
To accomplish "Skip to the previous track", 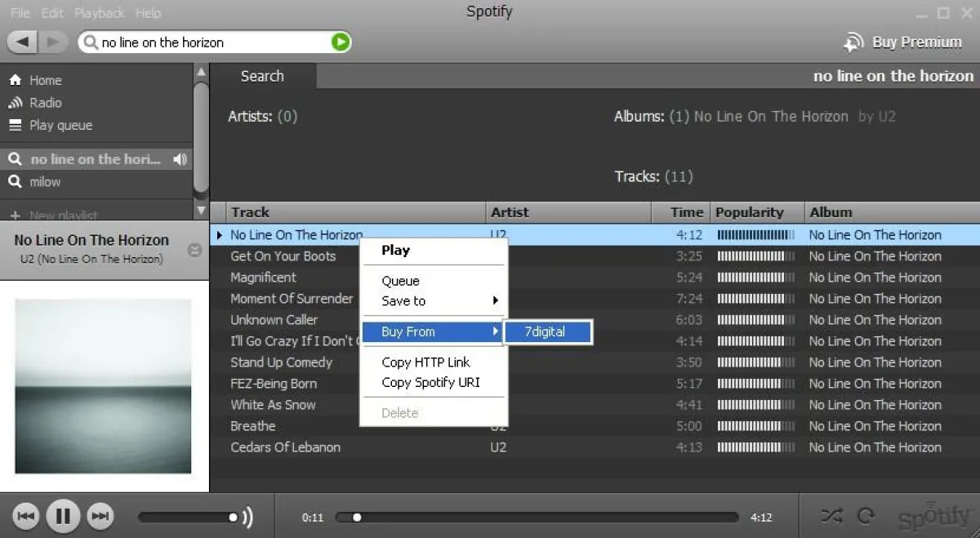I will (26, 515).
